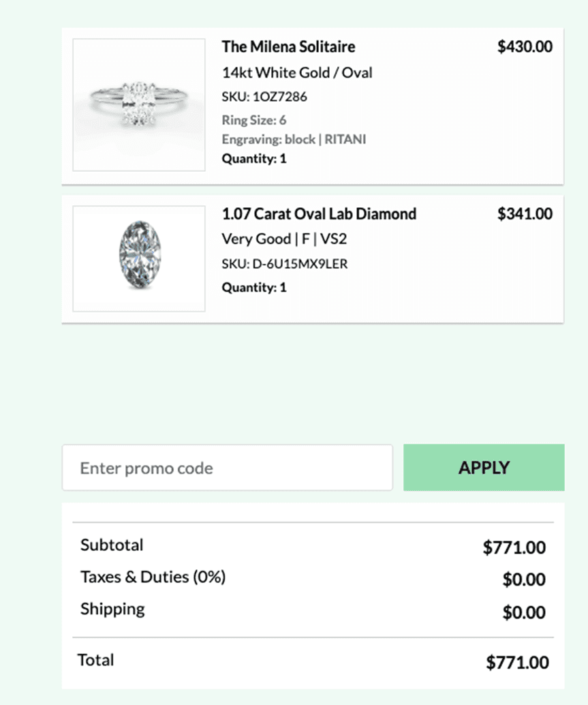
Task: Open the 1.07 Carat Oval Lab Diamond title
Action: [319, 214]
